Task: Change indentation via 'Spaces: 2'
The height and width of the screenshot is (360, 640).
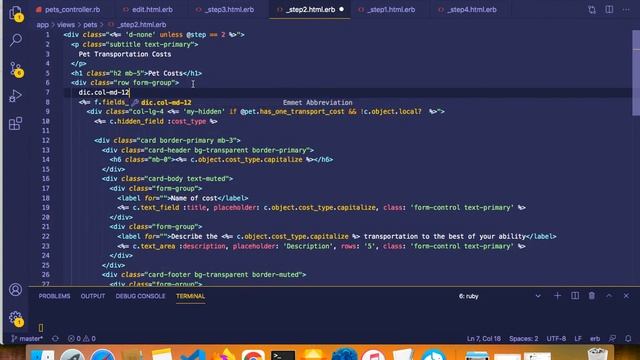Action: 524,338
